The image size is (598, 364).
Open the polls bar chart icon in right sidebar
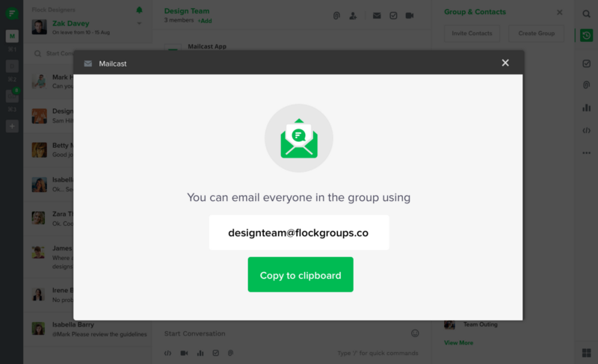587,108
